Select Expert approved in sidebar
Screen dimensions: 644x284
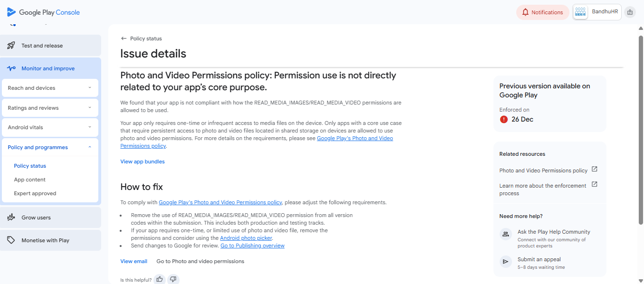click(35, 193)
